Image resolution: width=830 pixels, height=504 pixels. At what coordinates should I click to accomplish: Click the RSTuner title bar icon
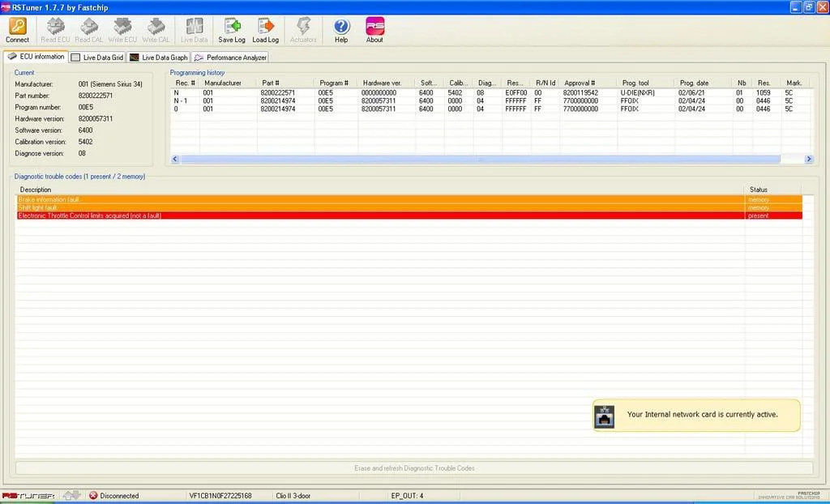[x=6, y=7]
